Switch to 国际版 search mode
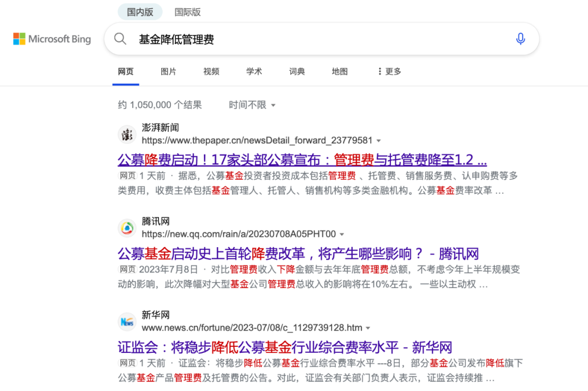The width and height of the screenshot is (588, 391). click(187, 11)
